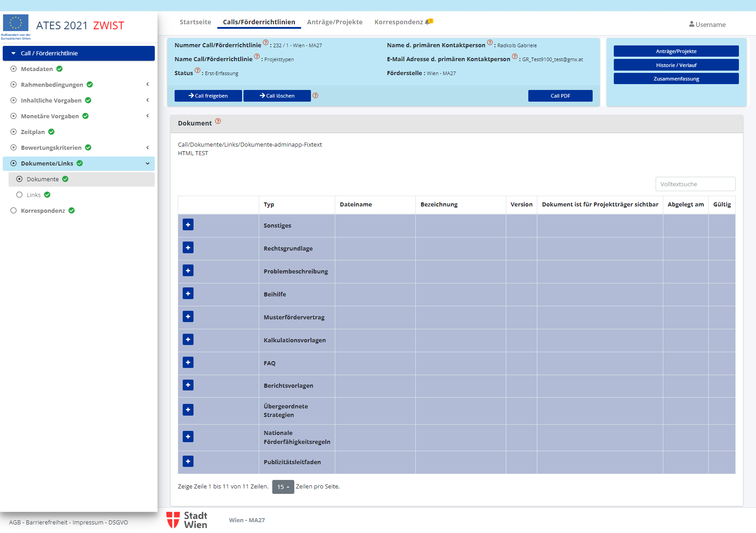Select the Metadaten sidebar radio item
The image size is (756, 533).
tap(13, 69)
